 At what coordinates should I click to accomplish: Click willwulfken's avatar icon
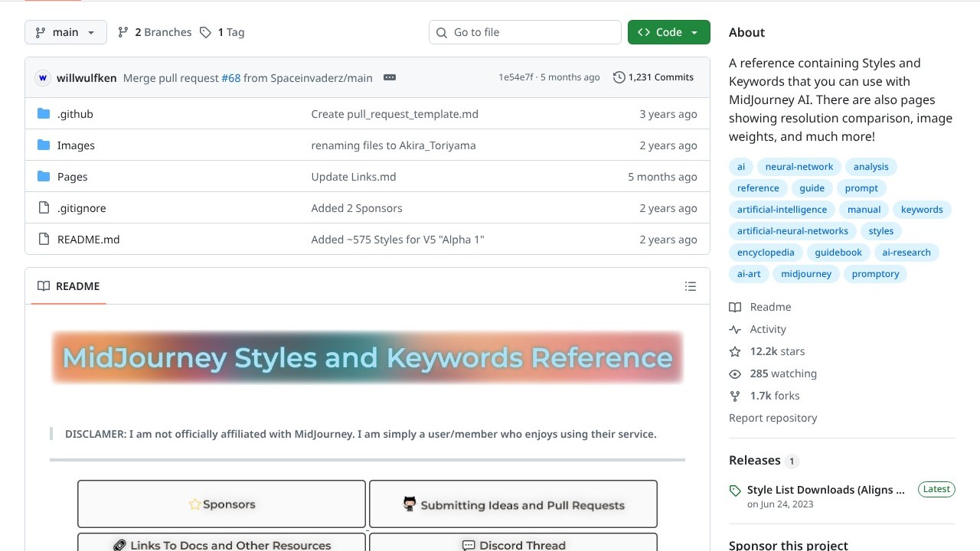click(x=43, y=78)
